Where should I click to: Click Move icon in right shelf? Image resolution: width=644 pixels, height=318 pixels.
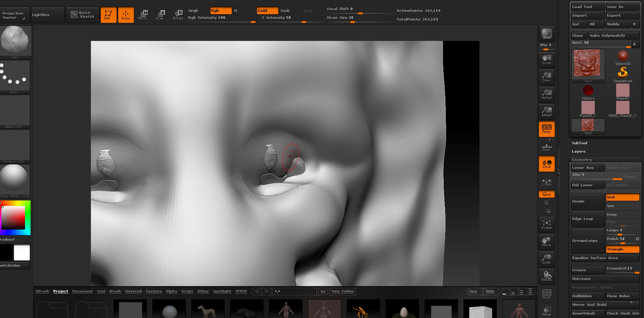coord(546,242)
